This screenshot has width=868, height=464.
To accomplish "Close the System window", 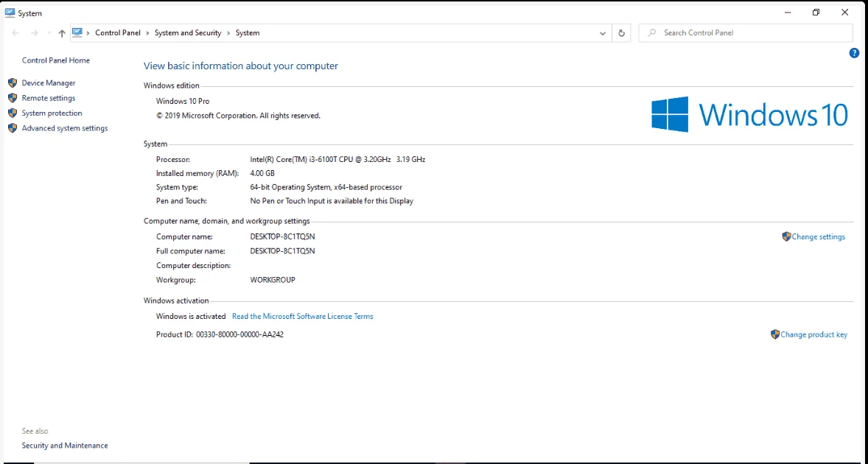I will 844,13.
